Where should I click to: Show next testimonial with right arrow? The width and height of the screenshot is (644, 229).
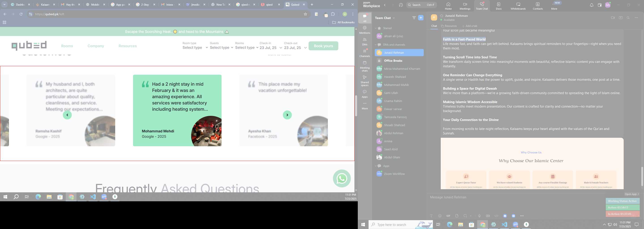(287, 115)
